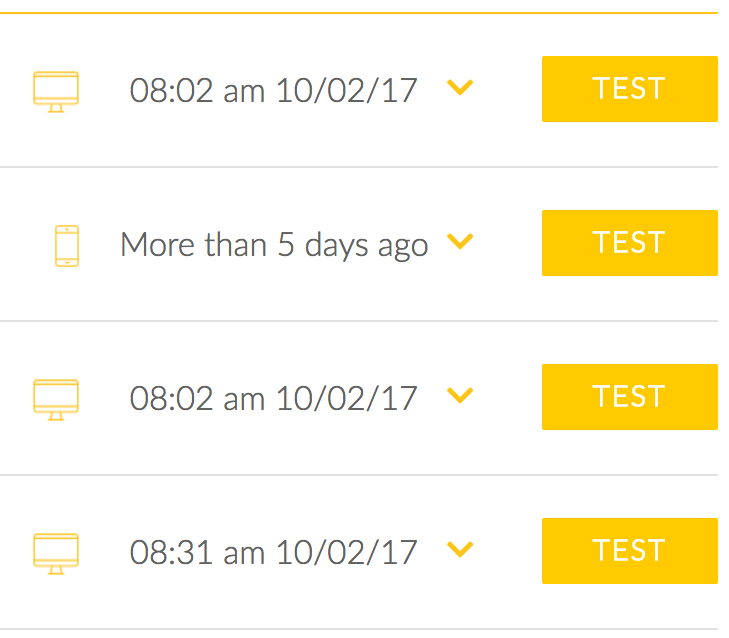The height and width of the screenshot is (638, 729).
Task: Run TEST on the mobile device row
Action: click(x=629, y=243)
